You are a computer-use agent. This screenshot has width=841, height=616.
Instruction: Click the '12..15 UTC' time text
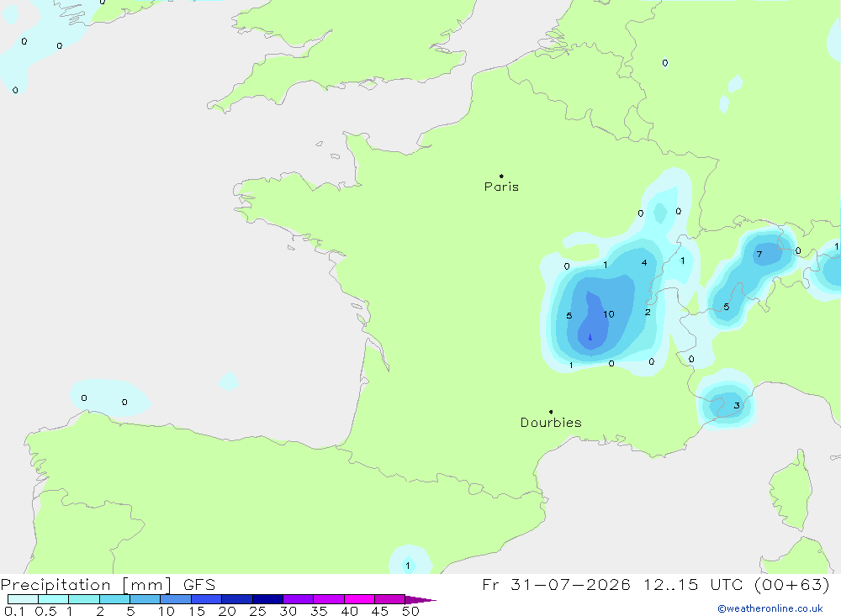pos(694,584)
